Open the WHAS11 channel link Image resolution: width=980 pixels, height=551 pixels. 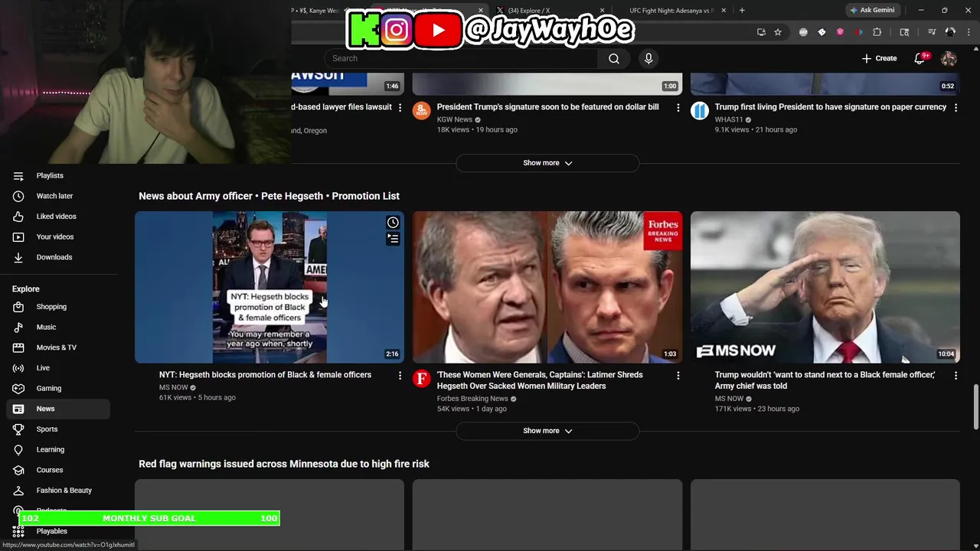click(x=729, y=119)
